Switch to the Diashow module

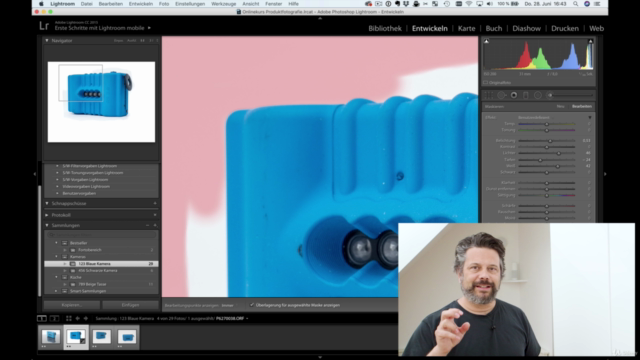point(527,28)
